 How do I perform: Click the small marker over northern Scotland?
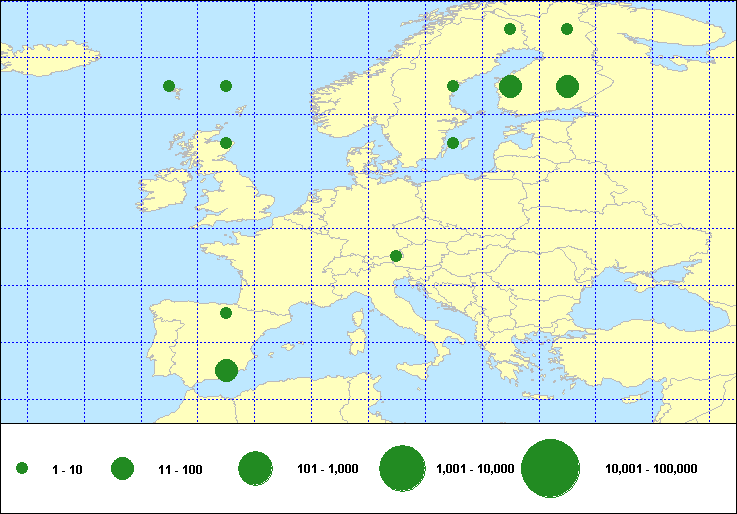(x=226, y=143)
